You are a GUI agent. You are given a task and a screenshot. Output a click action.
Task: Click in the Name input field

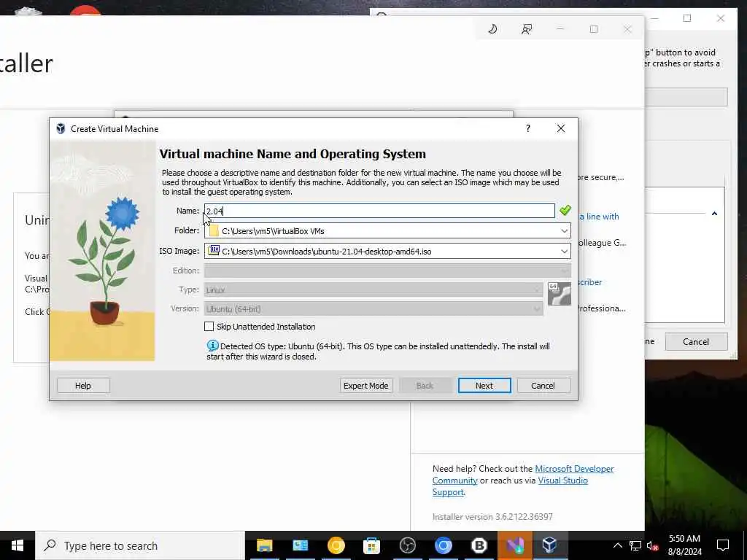[379, 211]
